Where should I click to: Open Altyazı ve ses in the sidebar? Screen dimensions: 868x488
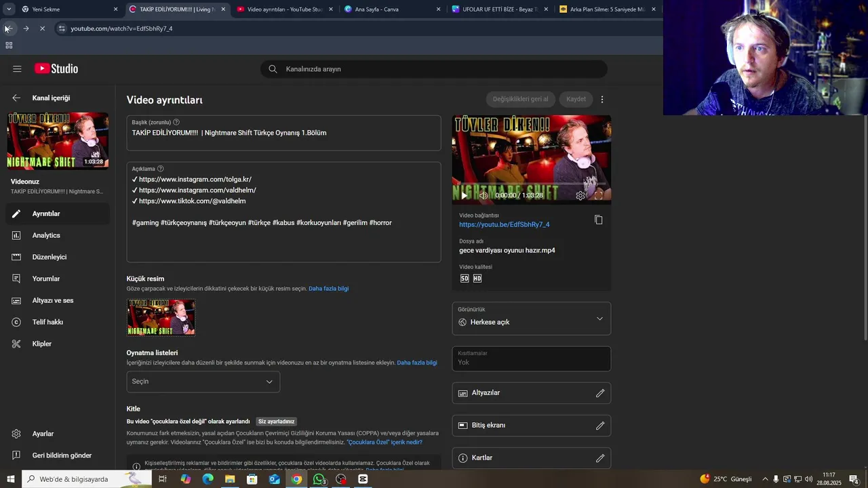[58, 300]
